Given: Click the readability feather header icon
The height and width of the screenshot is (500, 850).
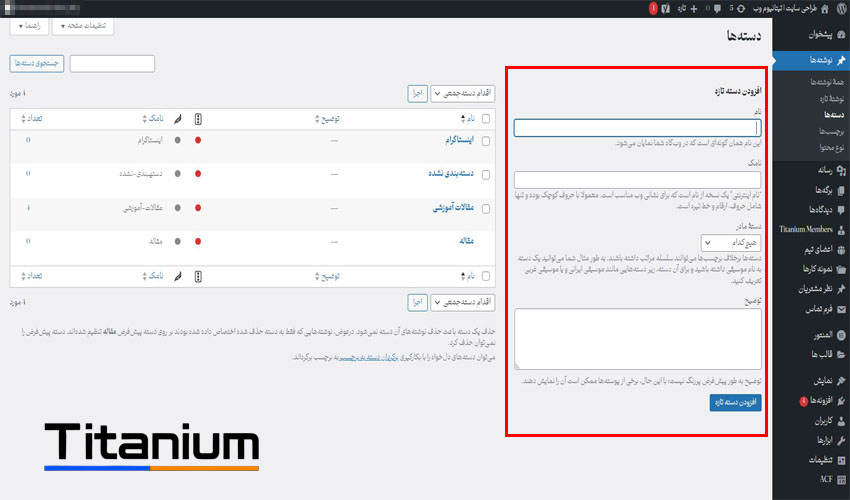Looking at the screenshot, I should click(178, 119).
